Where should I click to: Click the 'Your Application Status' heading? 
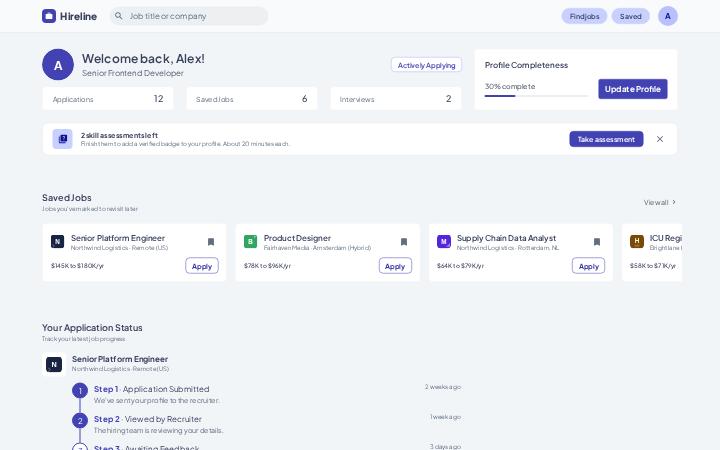[92, 328]
